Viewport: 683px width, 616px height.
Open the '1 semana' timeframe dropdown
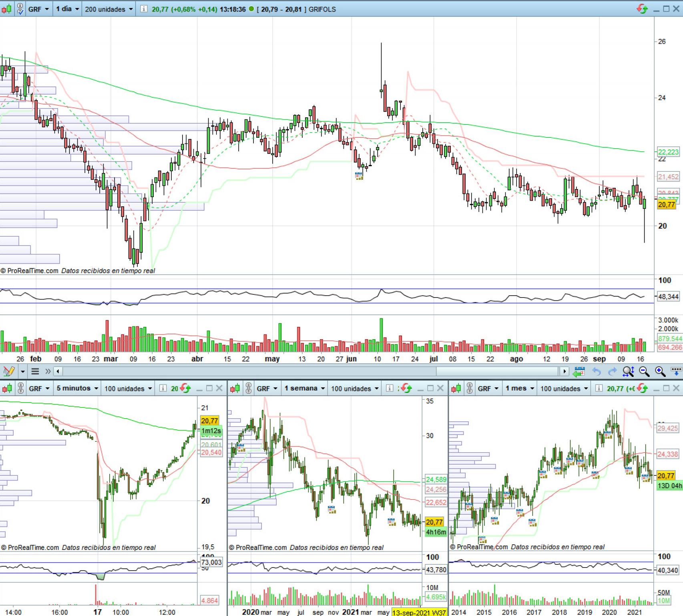304,388
